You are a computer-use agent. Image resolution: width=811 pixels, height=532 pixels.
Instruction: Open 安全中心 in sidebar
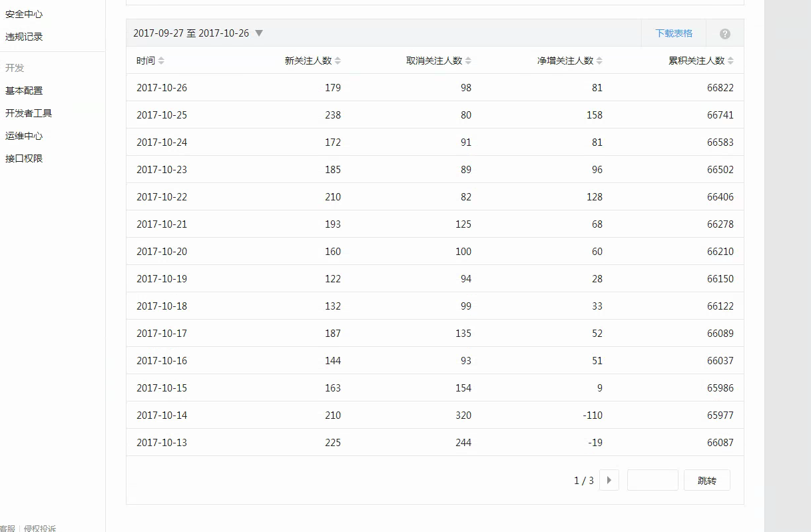pos(24,14)
